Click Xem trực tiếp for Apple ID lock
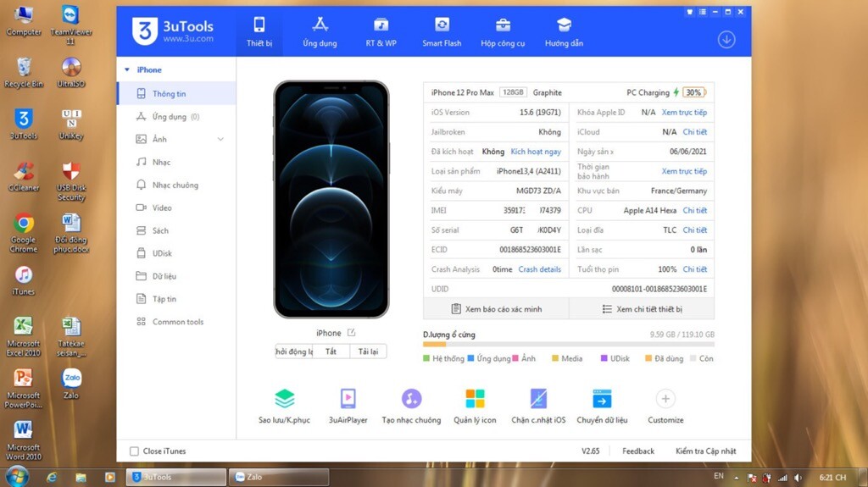 click(684, 113)
